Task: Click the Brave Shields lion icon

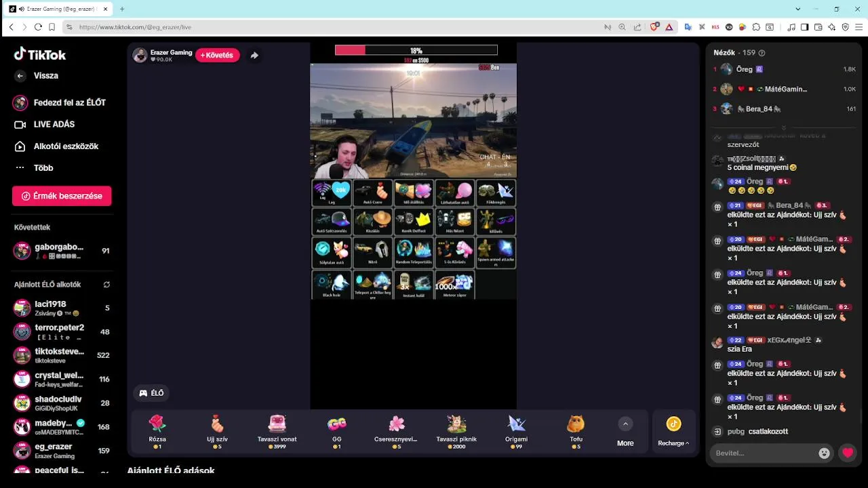Action: coord(654,27)
